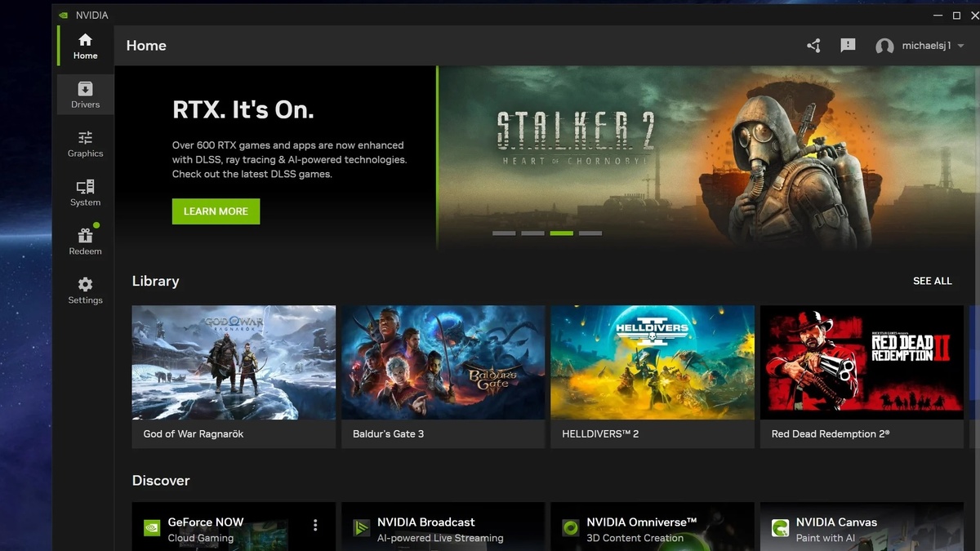This screenshot has height=551, width=980.
Task: Click the NVIDIA Omniverse app icon
Action: pyautogui.click(x=570, y=528)
